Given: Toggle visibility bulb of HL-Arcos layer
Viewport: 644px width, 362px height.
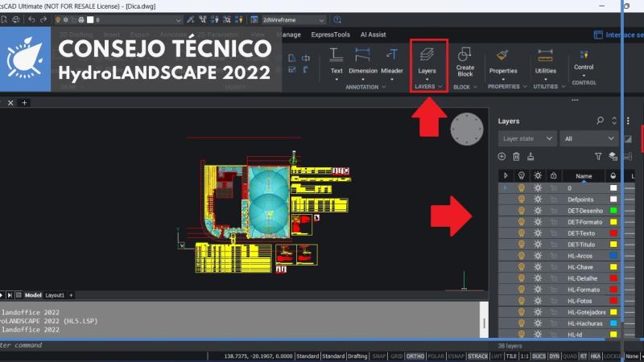Looking at the screenshot, I should point(521,256).
